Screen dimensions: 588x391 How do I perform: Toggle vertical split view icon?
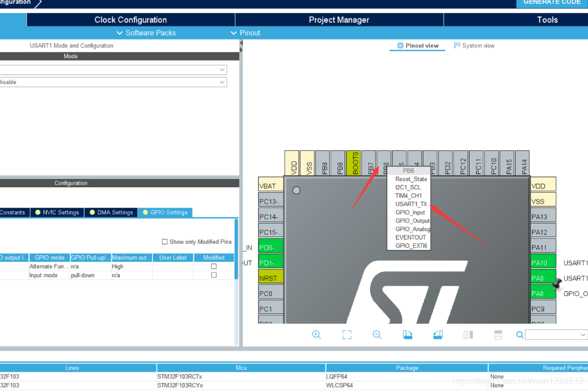[468, 334]
